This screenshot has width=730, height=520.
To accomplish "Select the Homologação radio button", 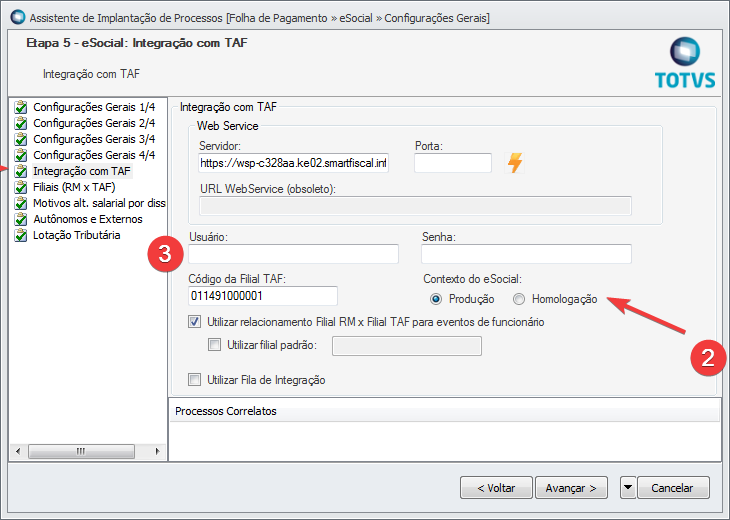I will 519,299.
